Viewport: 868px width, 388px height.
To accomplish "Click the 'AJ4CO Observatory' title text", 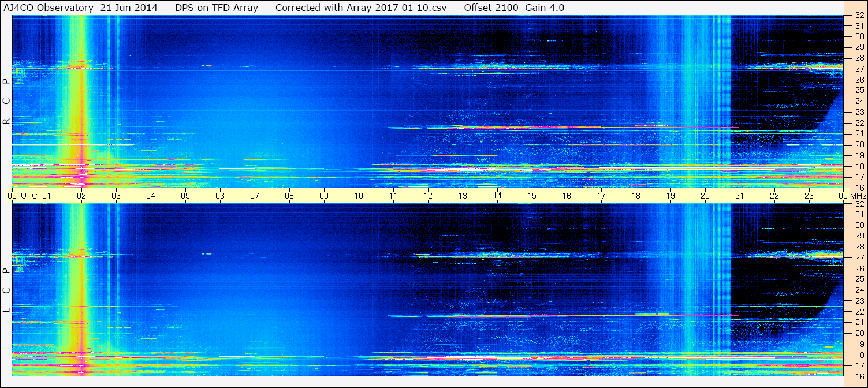I will pos(49,8).
